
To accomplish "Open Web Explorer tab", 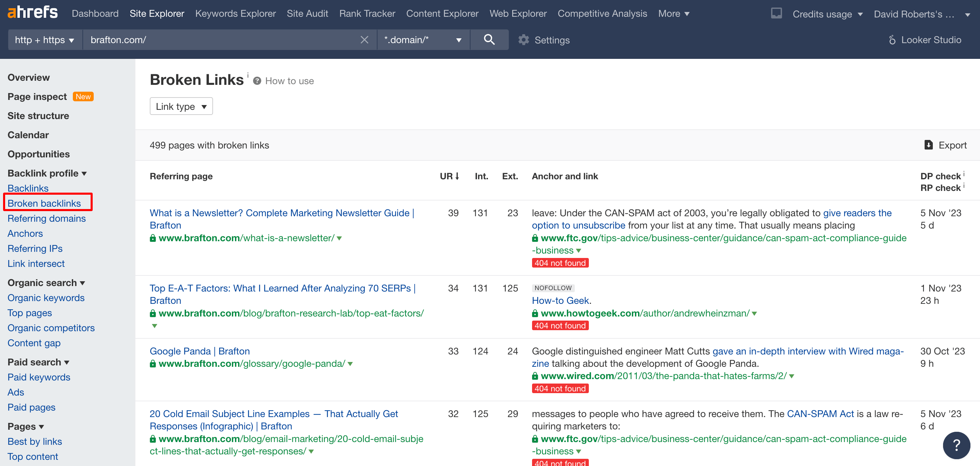I will click(x=518, y=13).
